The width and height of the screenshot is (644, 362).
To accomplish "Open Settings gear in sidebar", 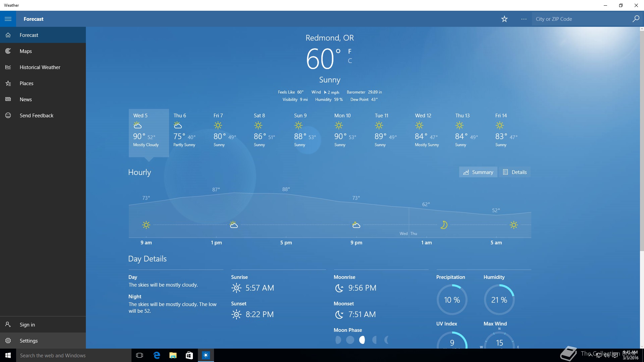I will (8, 341).
